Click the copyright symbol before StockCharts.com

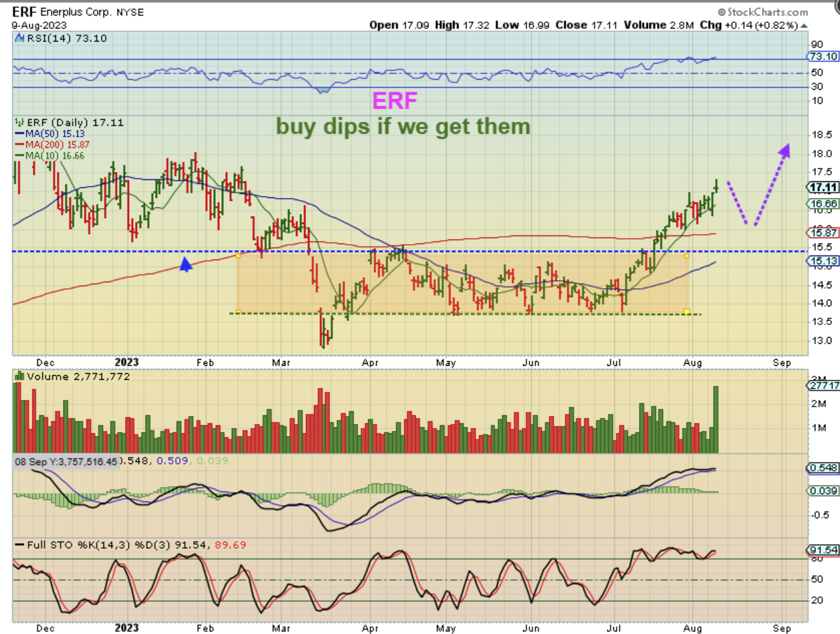pos(722,13)
